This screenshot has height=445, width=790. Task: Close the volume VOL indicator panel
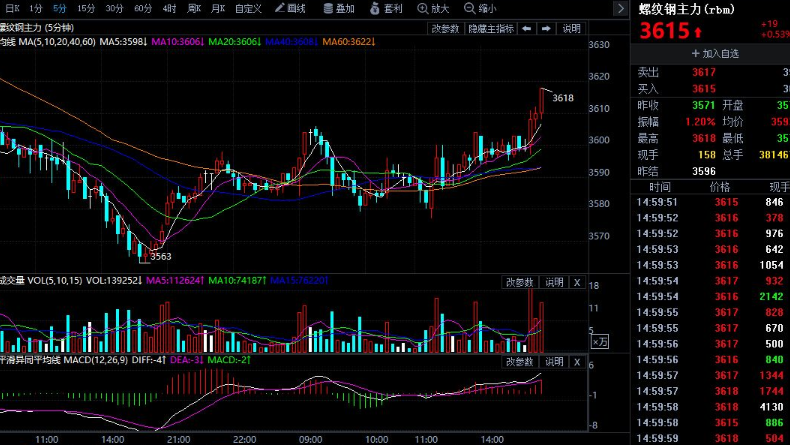(577, 282)
